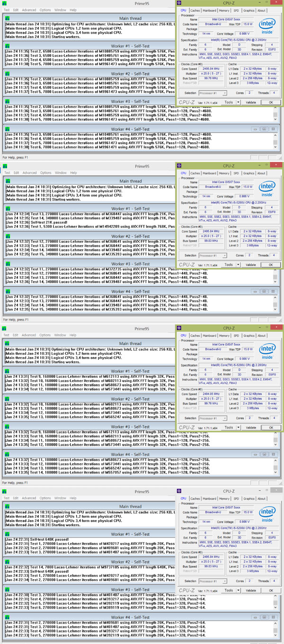
Task: Click Worker #4 scrollbar in the 13:3x Prime95 capture
Action: [x=276, y=467]
